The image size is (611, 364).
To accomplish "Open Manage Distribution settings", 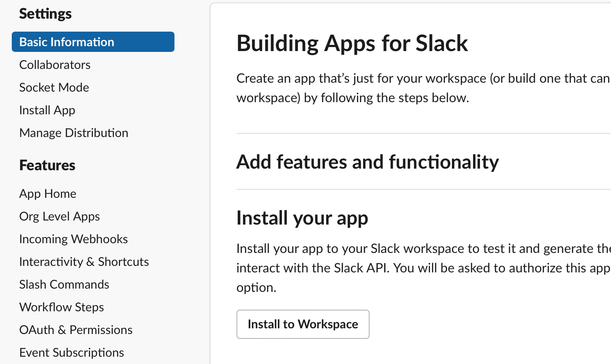I will 73,133.
